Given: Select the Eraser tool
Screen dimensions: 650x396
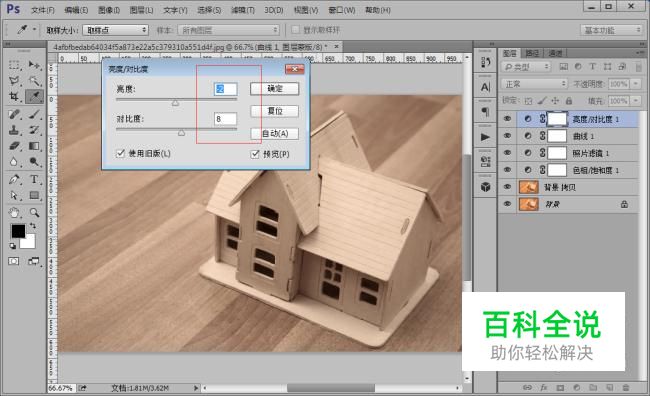Looking at the screenshot, I should click(x=14, y=146).
